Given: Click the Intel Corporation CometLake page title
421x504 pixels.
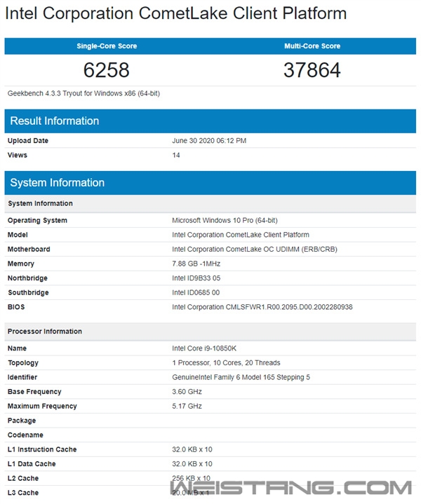Looking at the screenshot, I should click(x=176, y=13).
